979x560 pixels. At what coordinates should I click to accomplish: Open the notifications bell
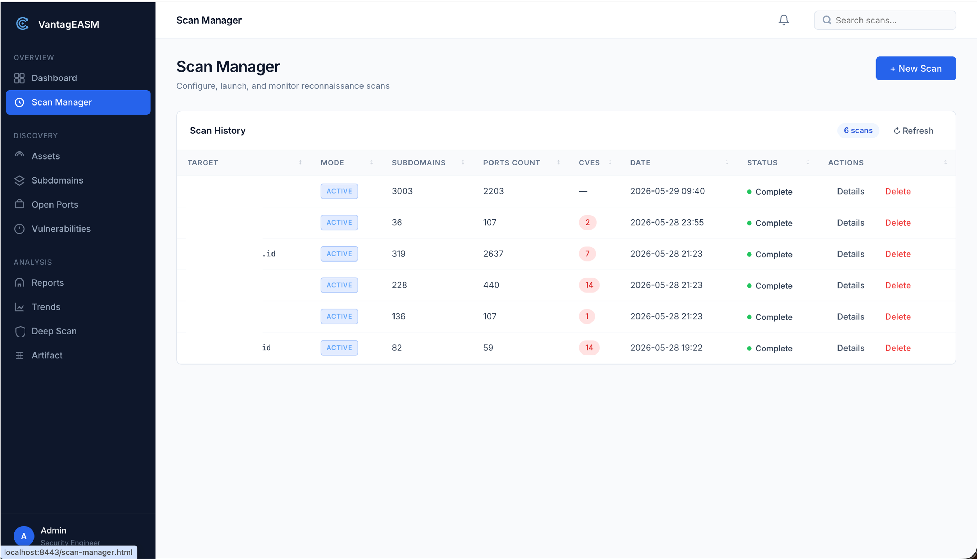783,20
